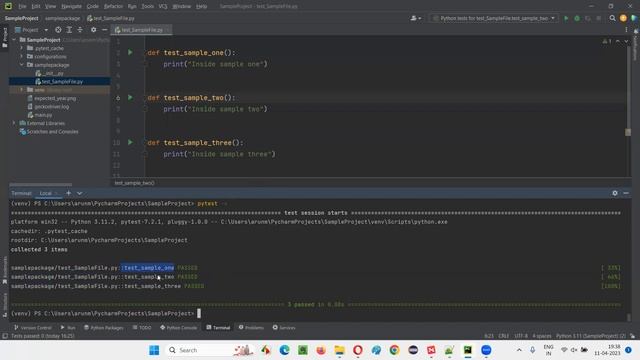Screen dimensions: 640x360
Task: Open Project panel settings gear
Action: [x=93, y=30]
